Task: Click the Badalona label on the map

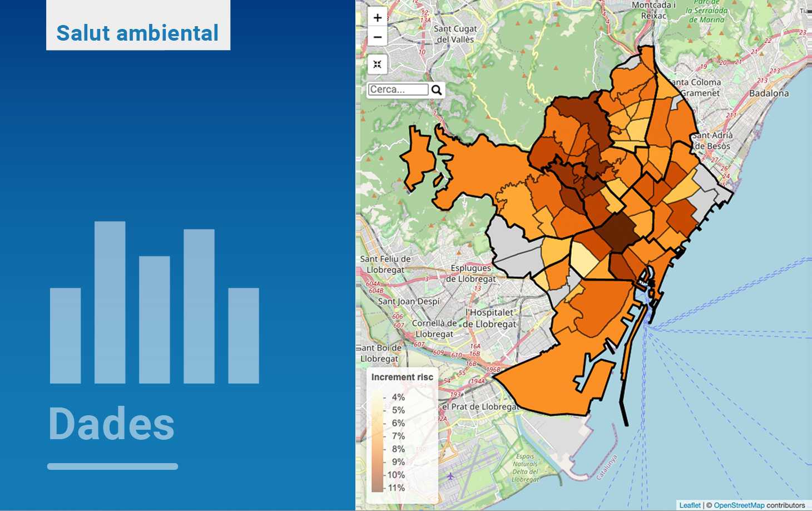Action: pyautogui.click(x=769, y=94)
